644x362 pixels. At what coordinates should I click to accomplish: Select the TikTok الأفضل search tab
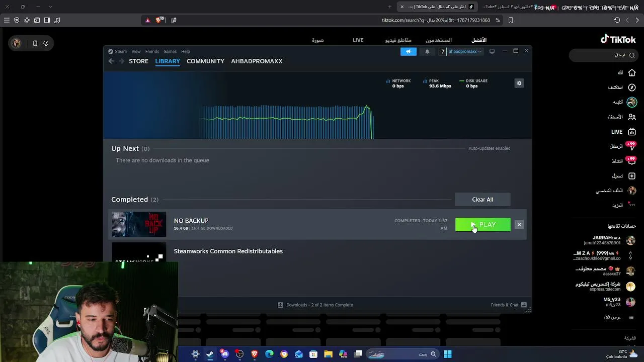[x=479, y=40]
